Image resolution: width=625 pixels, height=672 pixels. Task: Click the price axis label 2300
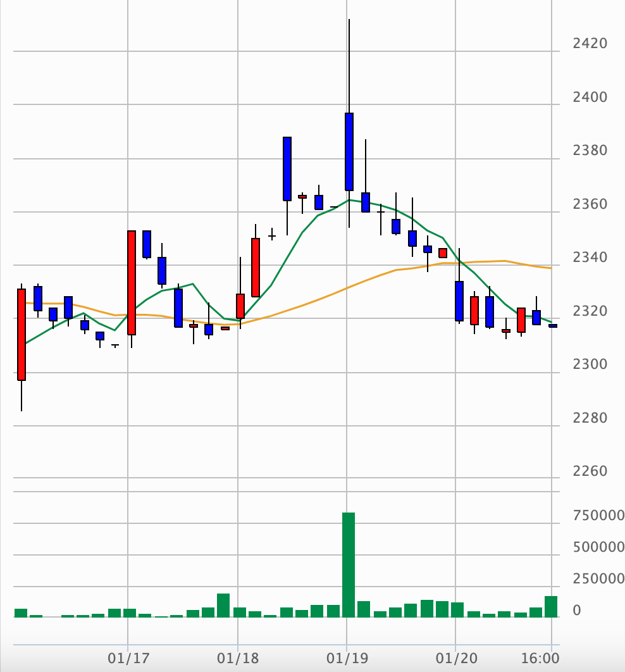pos(590,364)
